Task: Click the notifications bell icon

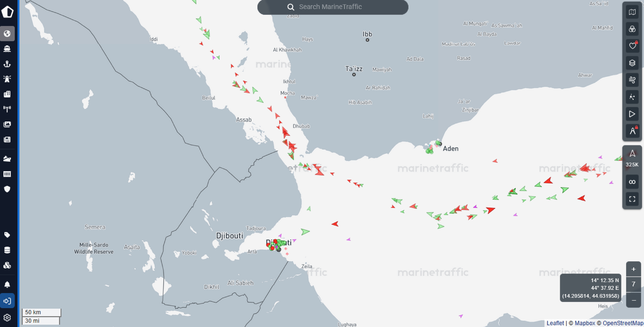Action: coord(7,284)
